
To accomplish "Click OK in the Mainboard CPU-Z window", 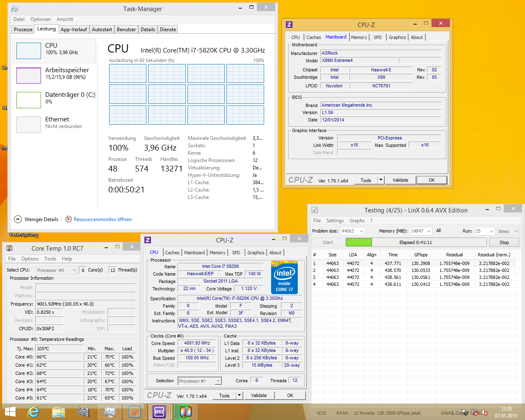I will point(432,180).
